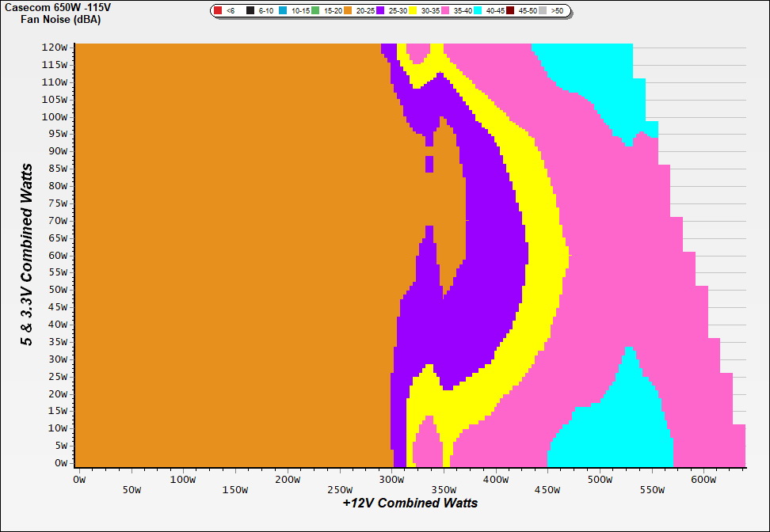Screen dimensions: 770x532
Task: Click the 300W label on horizontal axis
Action: pyautogui.click(x=391, y=479)
